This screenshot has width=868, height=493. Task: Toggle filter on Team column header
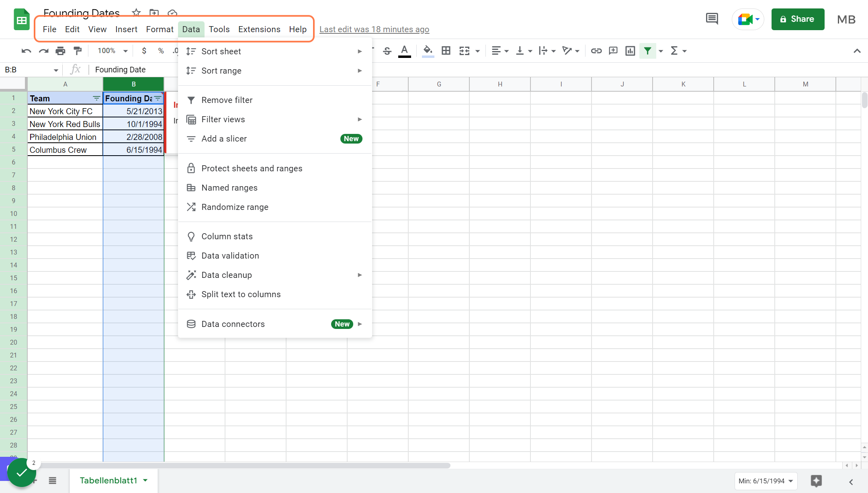point(96,99)
